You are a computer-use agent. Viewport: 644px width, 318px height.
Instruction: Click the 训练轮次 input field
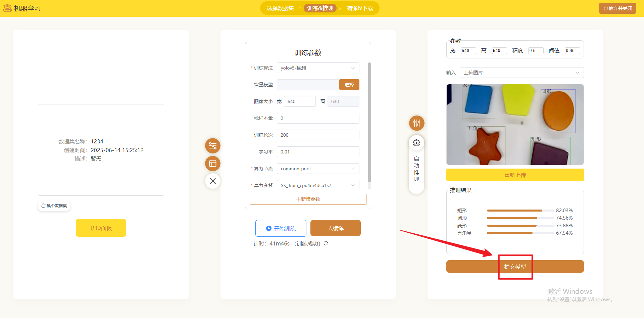point(317,135)
